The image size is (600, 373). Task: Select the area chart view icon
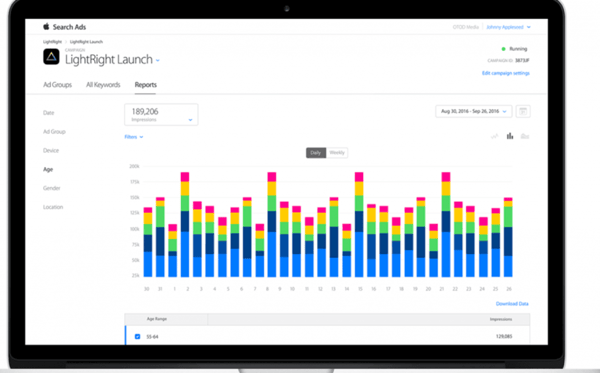click(525, 136)
